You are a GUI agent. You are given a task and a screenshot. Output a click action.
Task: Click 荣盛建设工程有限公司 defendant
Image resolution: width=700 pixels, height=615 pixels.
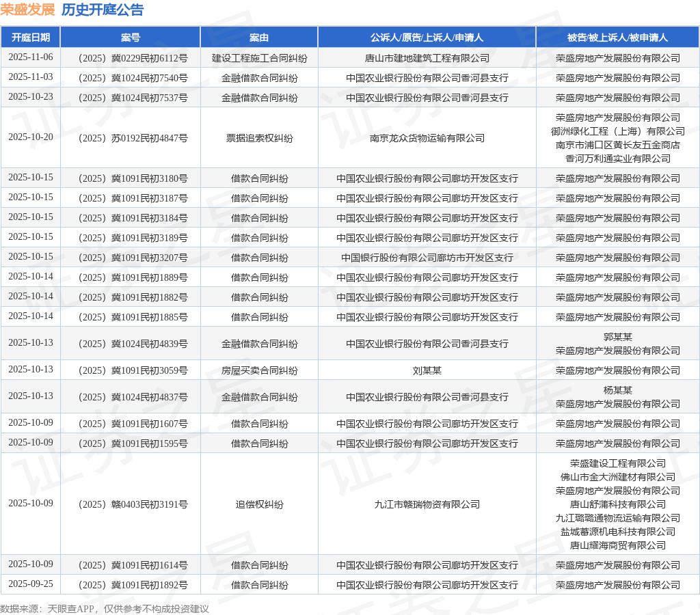617,463
